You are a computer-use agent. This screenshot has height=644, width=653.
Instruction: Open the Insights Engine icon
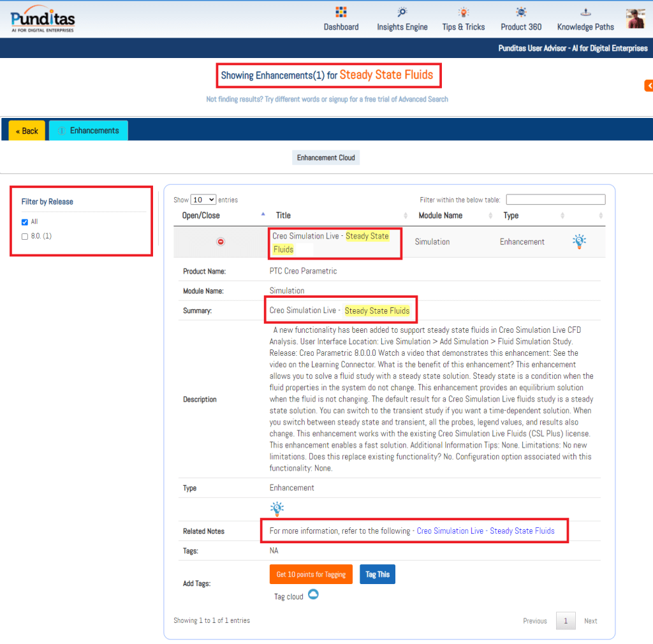(402, 13)
